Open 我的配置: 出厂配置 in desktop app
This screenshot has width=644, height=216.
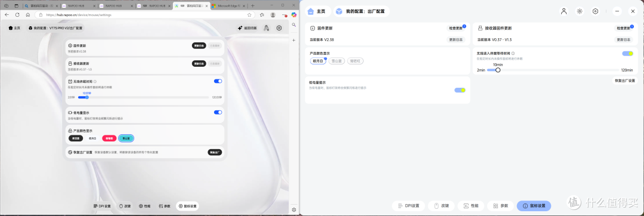(x=362, y=11)
